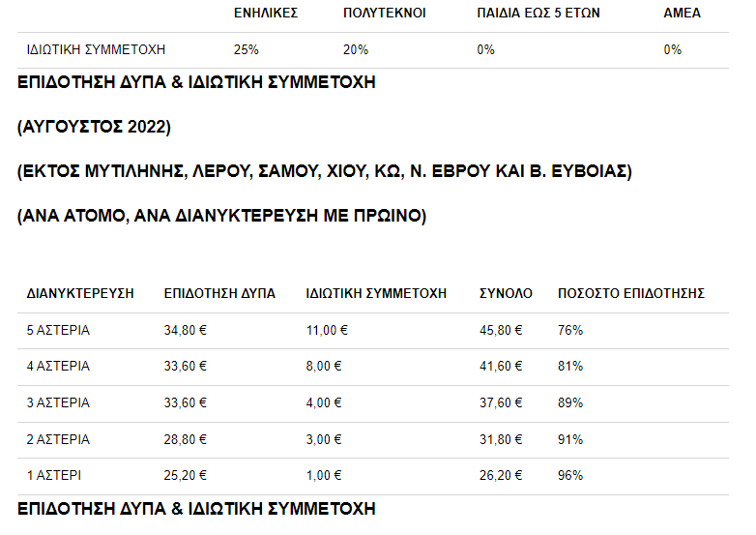Click the ΑΝΑ ΑΤΟΜΟ, ΑΝΑ ΔΙΑΝΥΚΤΕΡΕΥΣΗ ΜΕ ΠΡΩΙΝΟ heading

(221, 216)
